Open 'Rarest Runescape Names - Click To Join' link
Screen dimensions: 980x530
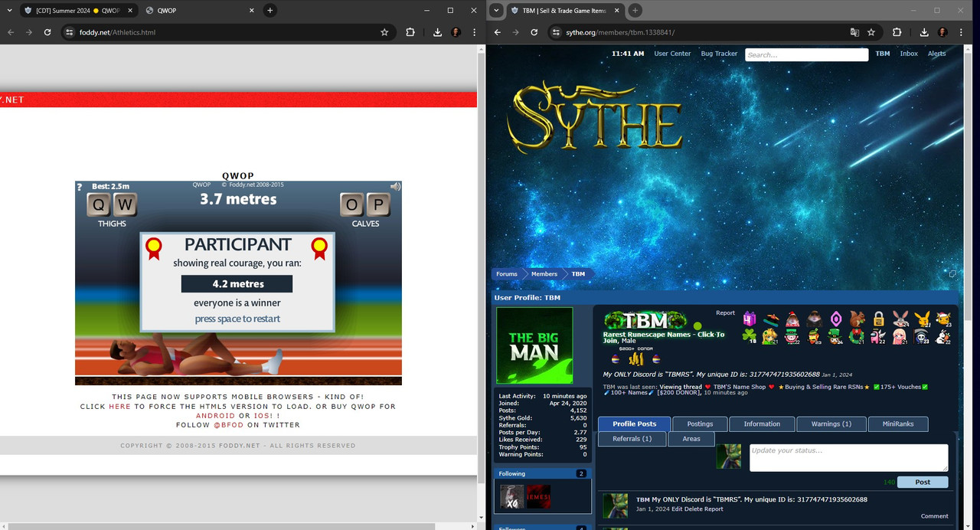[664, 337]
